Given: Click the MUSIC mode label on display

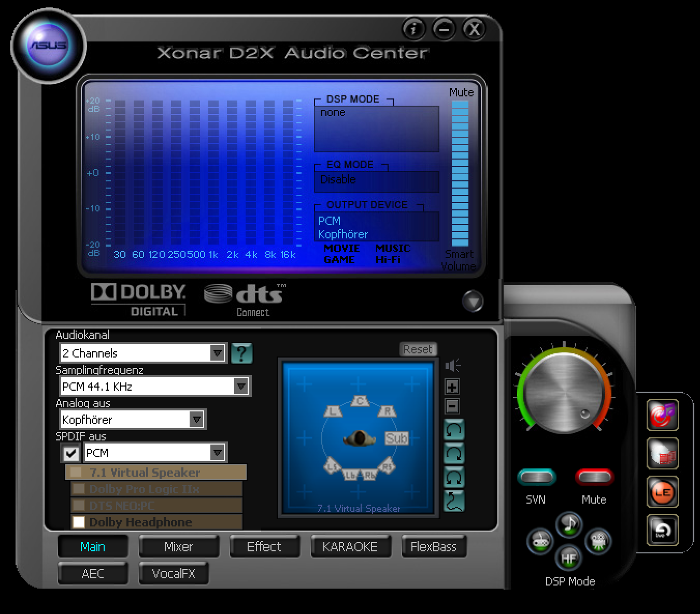Looking at the screenshot, I should coord(393,248).
